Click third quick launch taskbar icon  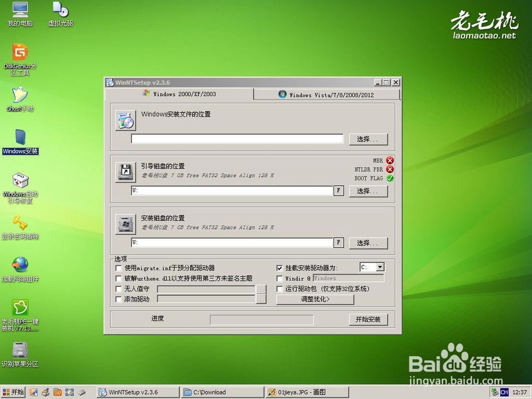tap(57, 393)
